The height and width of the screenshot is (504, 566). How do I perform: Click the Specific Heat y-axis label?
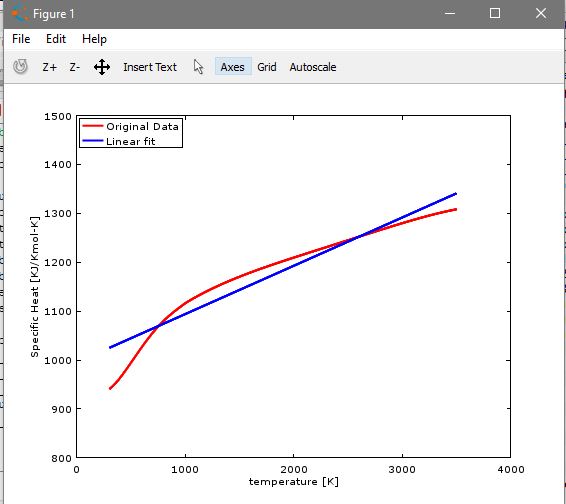pos(34,287)
